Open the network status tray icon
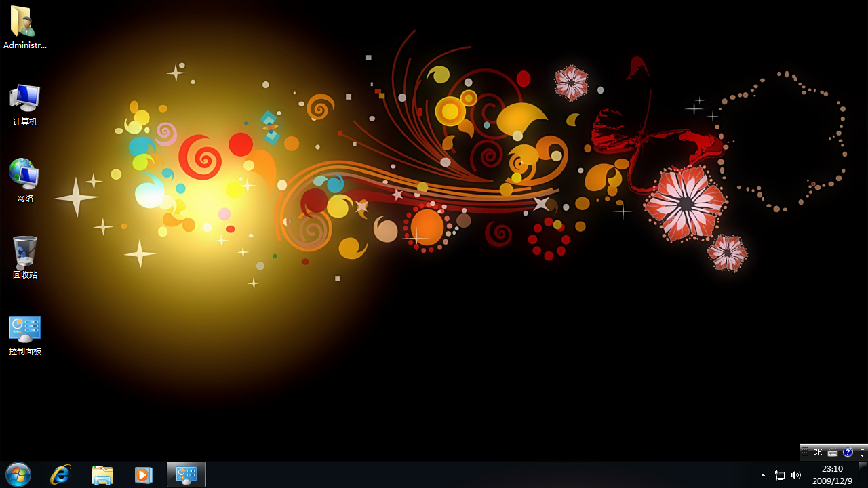Image resolution: width=868 pixels, height=488 pixels. pyautogui.click(x=780, y=476)
